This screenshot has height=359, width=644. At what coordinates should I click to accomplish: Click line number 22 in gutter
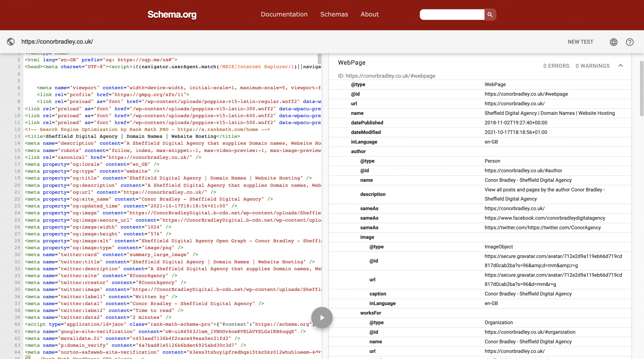[x=17, y=199]
